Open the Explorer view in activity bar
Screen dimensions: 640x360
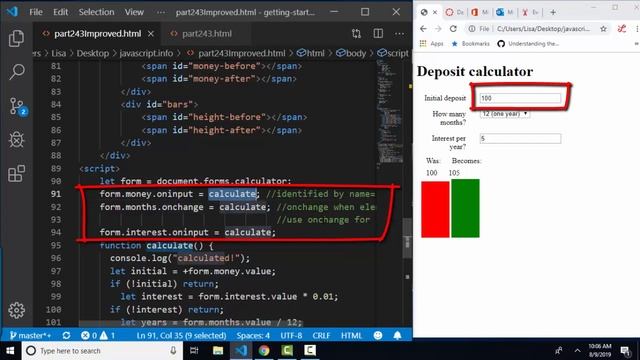coord(16,38)
